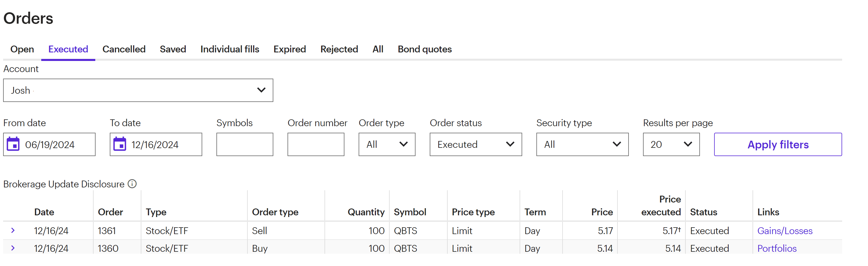Expand order 1361 row details
This screenshot has height=266, width=868.
(13, 230)
